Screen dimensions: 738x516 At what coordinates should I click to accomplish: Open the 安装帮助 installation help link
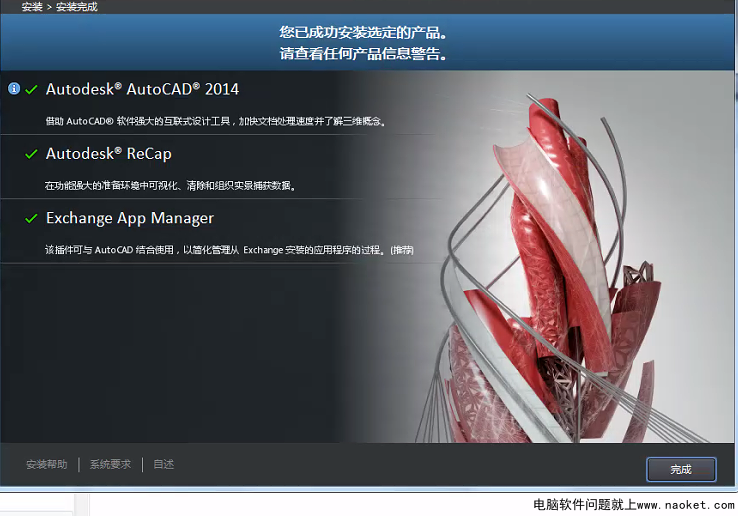[x=47, y=465]
